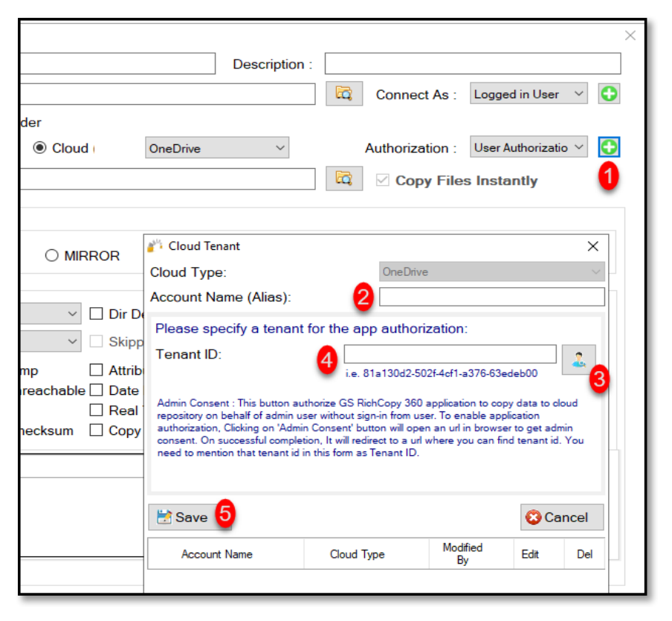Close the Cloud Tenant dialog
Image resolution: width=672 pixels, height=621 pixels.
592,246
